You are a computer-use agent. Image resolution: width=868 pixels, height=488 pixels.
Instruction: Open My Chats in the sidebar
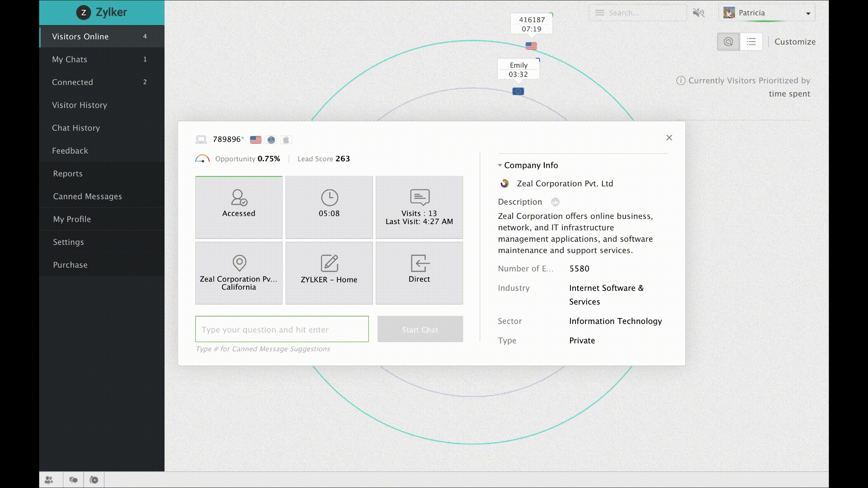69,59
